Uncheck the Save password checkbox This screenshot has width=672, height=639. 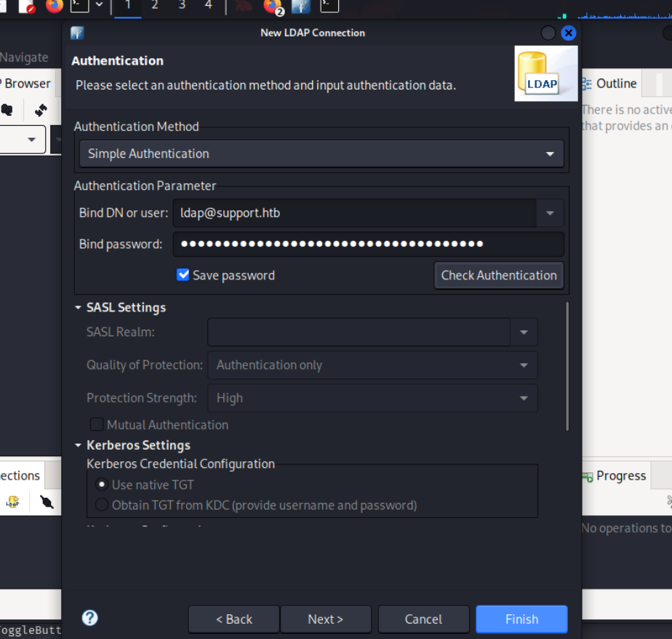point(183,275)
